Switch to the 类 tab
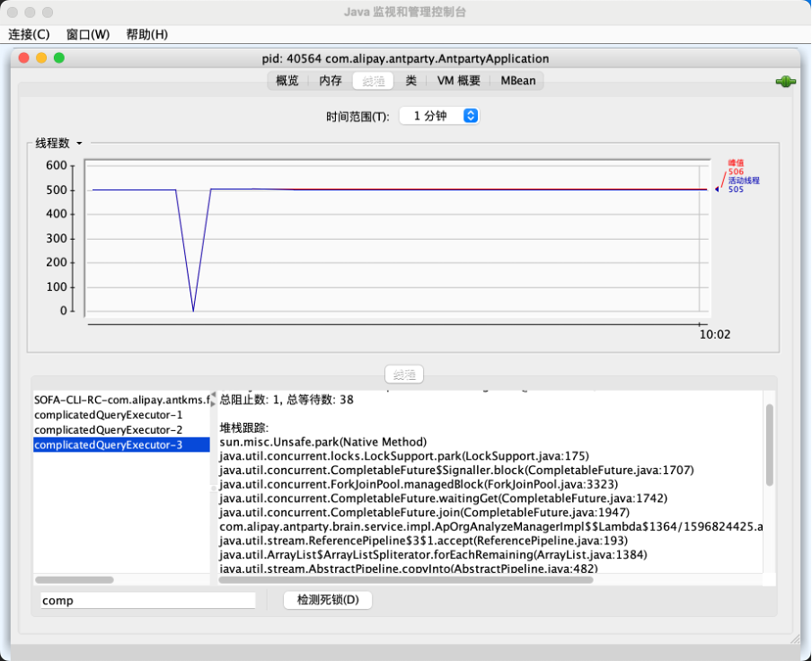This screenshot has height=661, width=812. [410, 81]
